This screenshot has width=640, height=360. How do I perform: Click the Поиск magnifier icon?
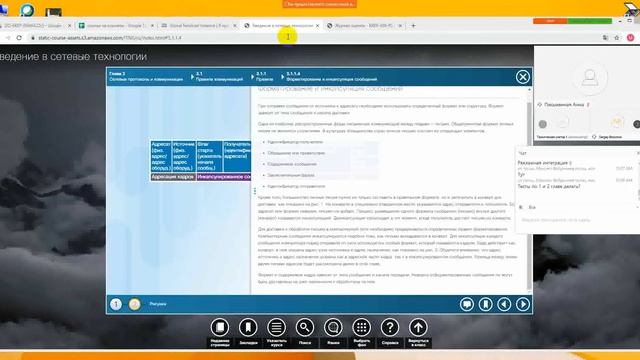pyautogui.click(x=305, y=327)
